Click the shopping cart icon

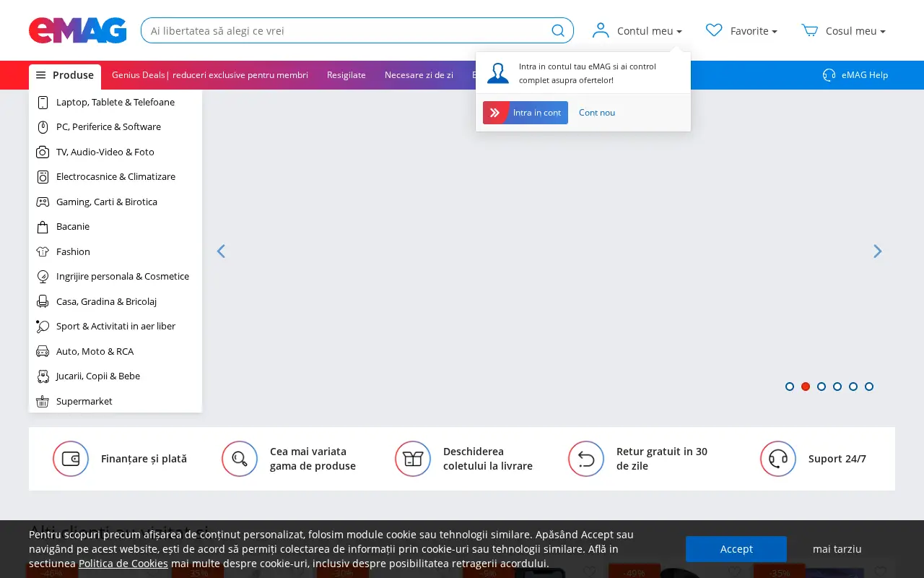pyautogui.click(x=809, y=30)
